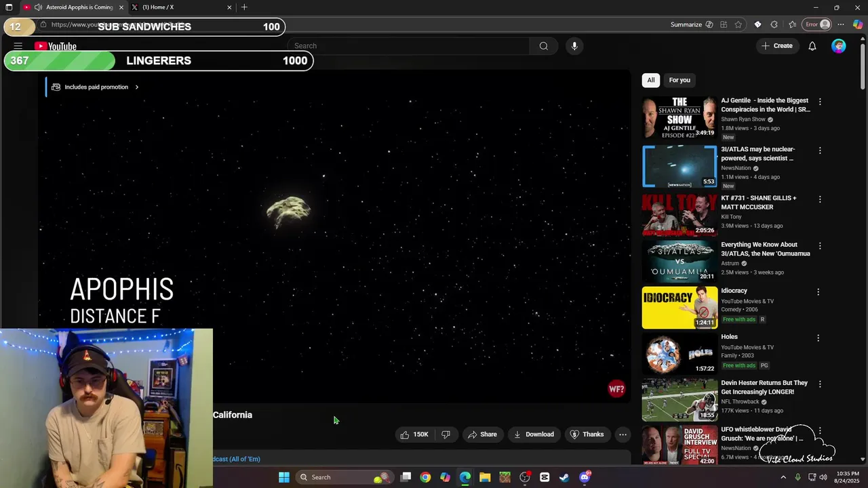Open YouTube notifications bell
Screen dimensions: 868x488
click(812, 46)
